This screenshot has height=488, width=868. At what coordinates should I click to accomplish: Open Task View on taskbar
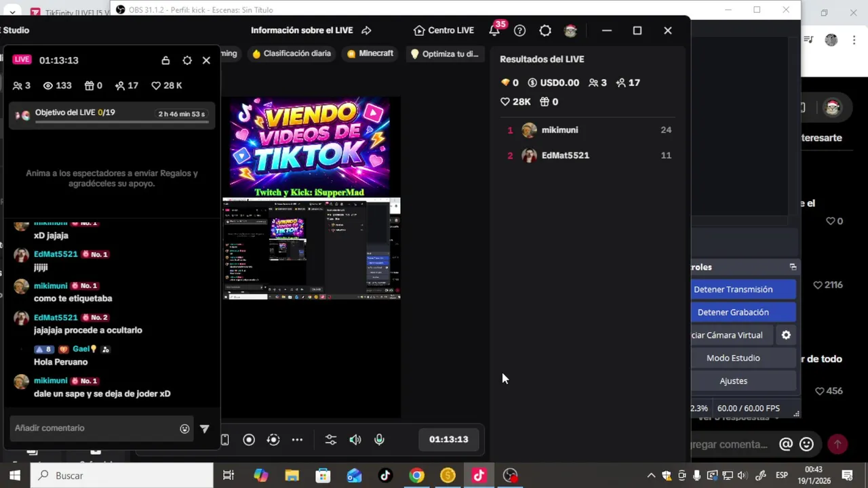point(229,476)
